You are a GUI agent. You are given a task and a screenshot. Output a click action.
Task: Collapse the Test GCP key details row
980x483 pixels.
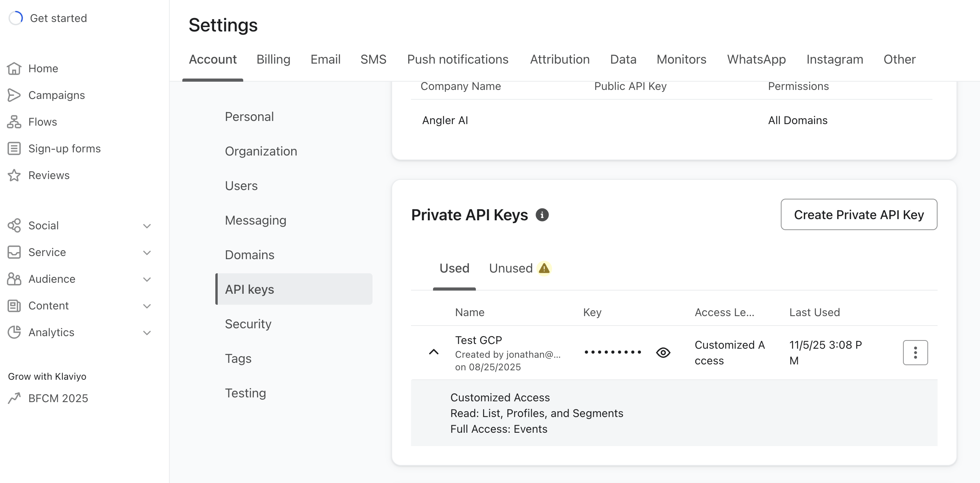point(433,352)
